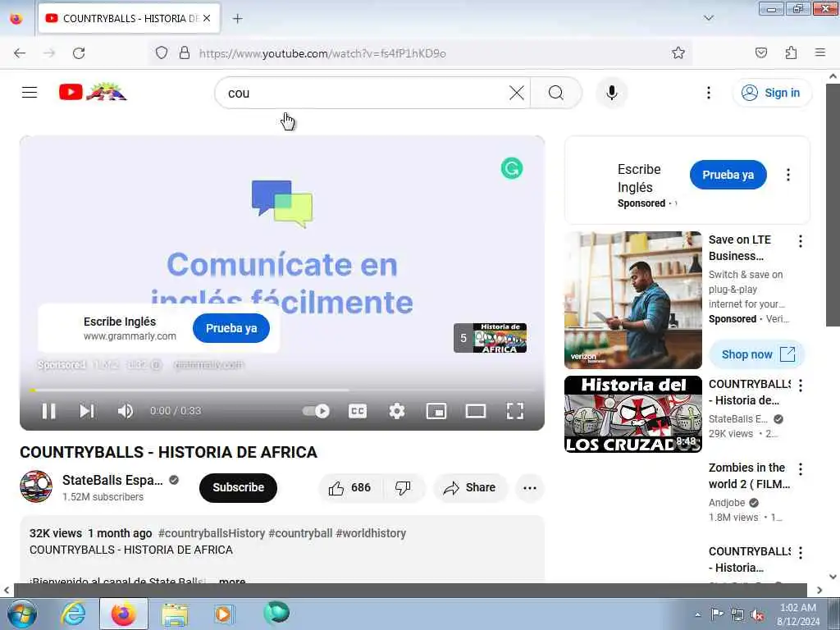Bookmark this page with star
This screenshot has height=630, width=840.
pos(678,52)
